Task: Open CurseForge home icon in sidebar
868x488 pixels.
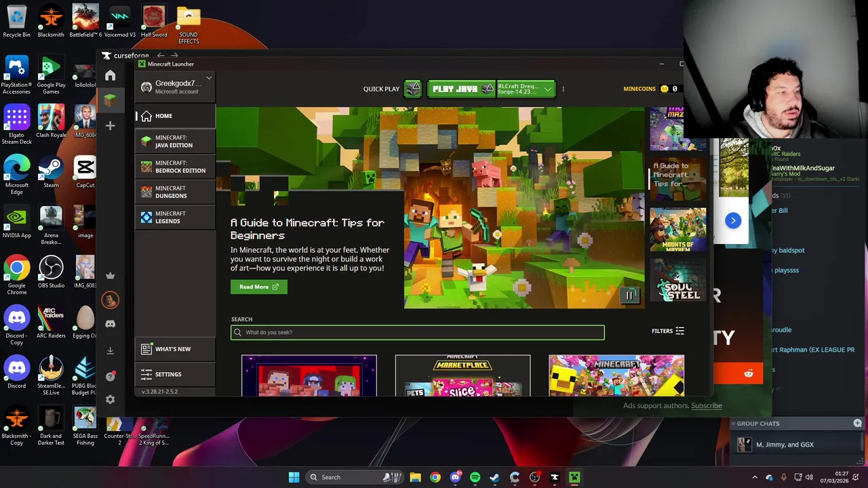Action: coord(110,76)
